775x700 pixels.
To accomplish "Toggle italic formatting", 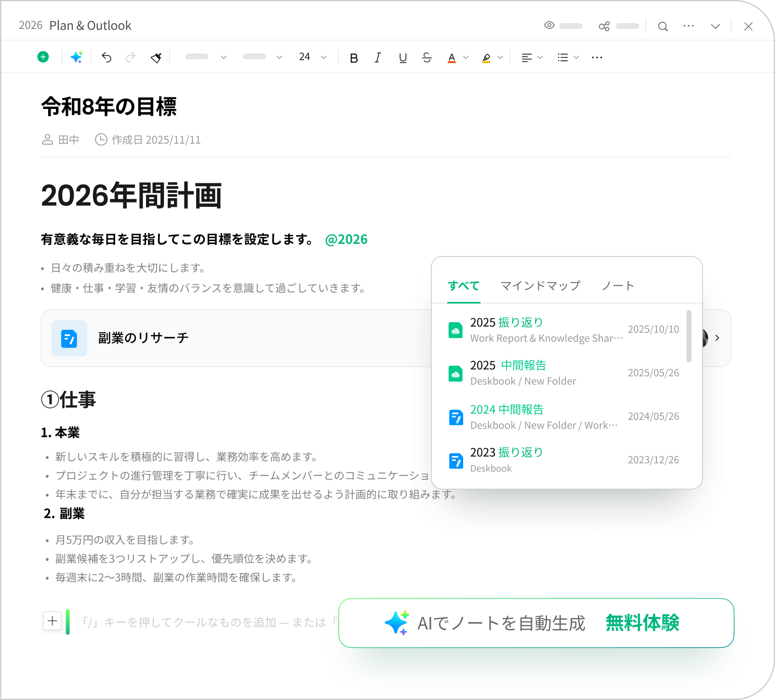I will pyautogui.click(x=378, y=58).
